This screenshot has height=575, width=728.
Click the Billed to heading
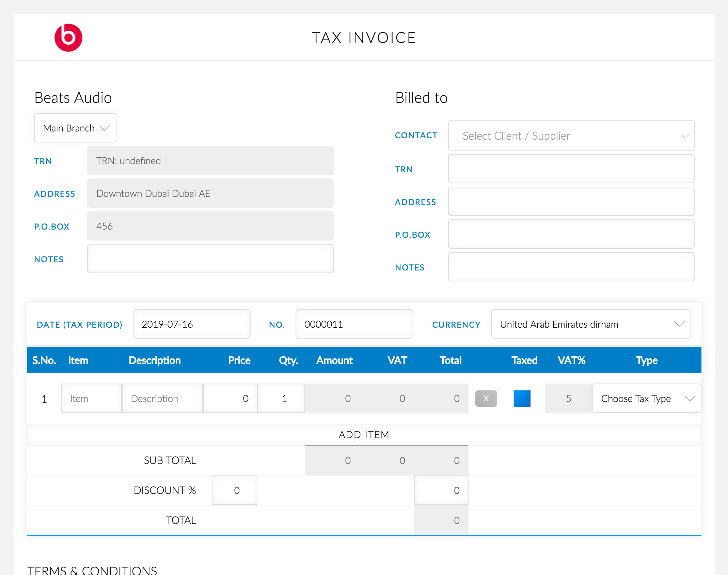click(421, 98)
